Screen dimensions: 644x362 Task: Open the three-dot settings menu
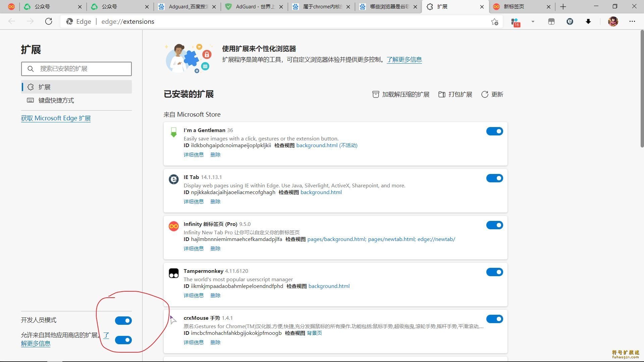(632, 21)
